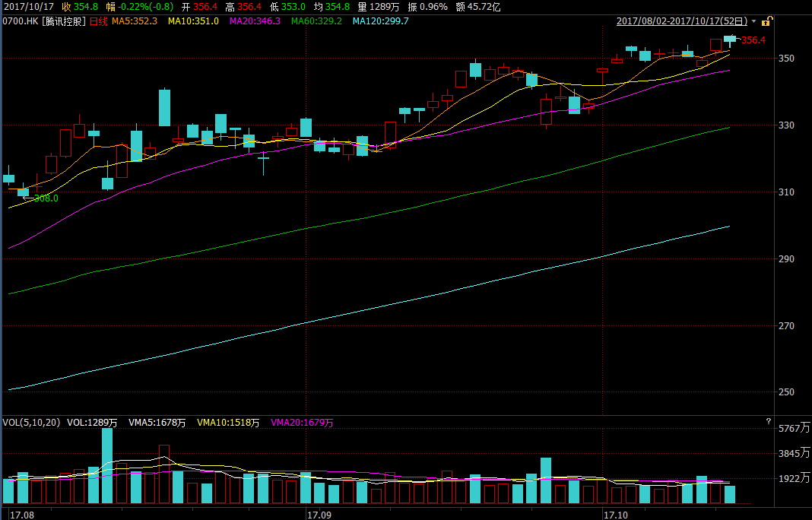Click the VMA10:1518万 volume average label
Screen dimensions: 812x520
coord(228,423)
